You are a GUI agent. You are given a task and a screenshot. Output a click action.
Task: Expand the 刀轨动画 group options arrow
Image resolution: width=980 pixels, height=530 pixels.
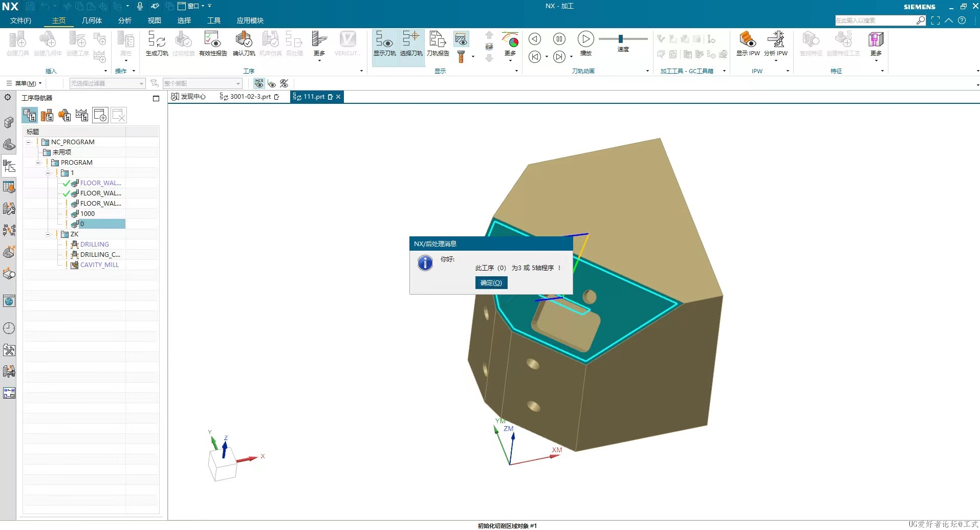click(x=647, y=71)
